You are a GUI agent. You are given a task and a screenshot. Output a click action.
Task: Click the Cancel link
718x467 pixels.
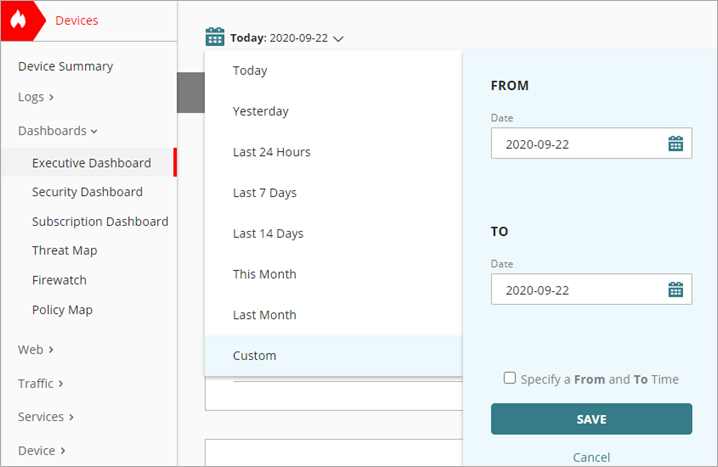591,457
